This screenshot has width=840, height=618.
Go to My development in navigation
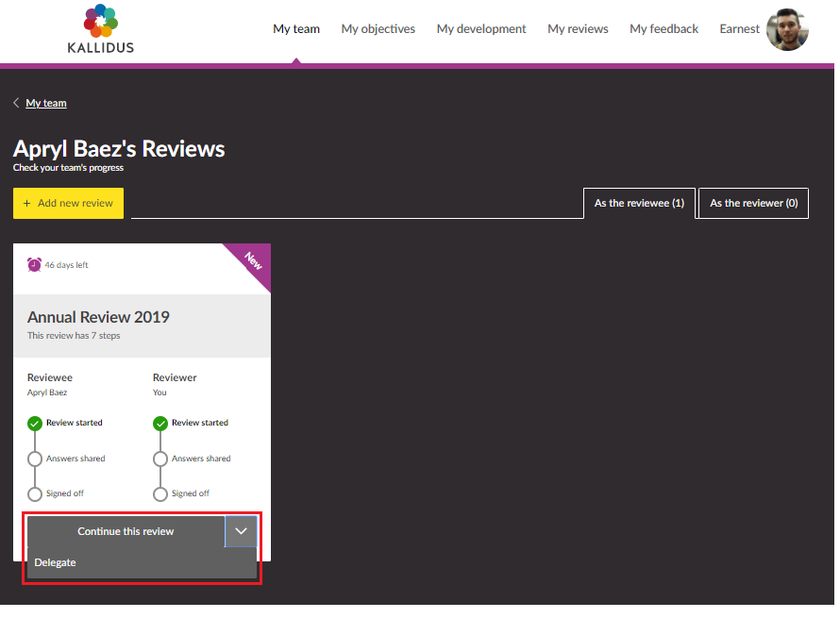point(481,29)
